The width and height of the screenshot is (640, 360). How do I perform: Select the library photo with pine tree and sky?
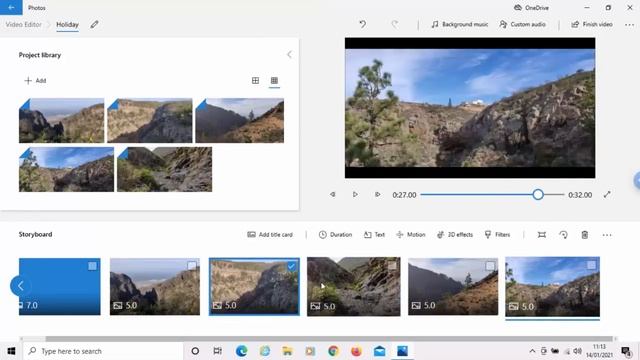(67, 169)
